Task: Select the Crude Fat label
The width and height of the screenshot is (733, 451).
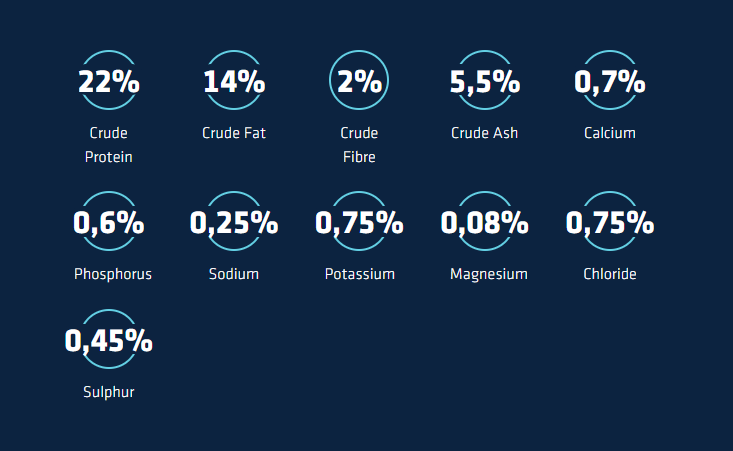Action: [x=234, y=133]
